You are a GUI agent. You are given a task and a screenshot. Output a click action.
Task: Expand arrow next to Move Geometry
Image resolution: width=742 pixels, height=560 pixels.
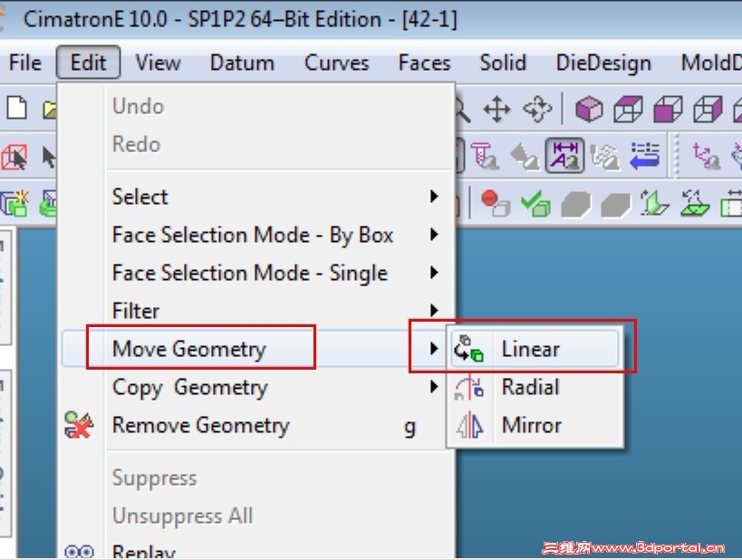pos(433,349)
